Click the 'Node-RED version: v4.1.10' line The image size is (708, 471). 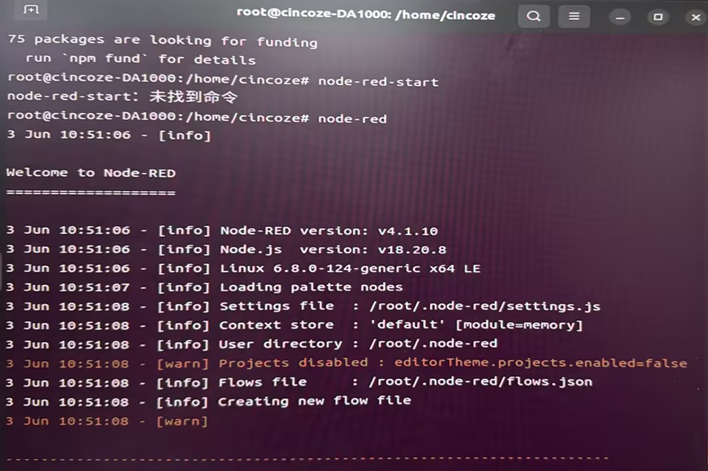point(222,230)
